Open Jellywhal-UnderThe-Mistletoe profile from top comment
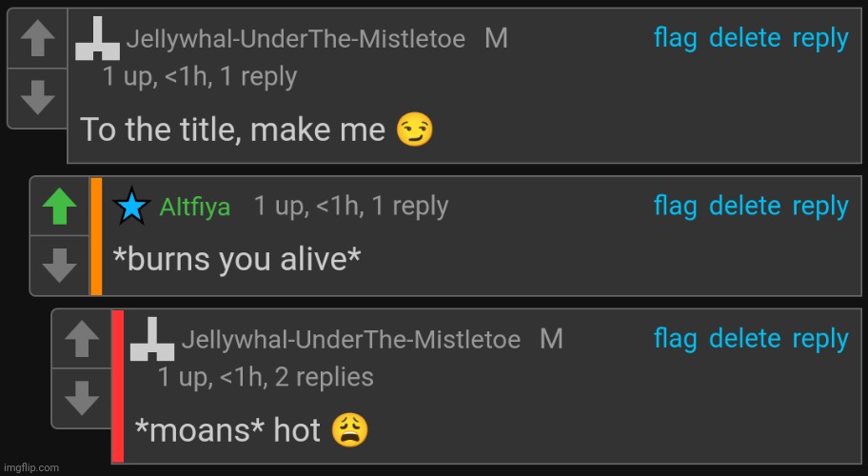The height and width of the screenshot is (476, 868). click(x=295, y=39)
